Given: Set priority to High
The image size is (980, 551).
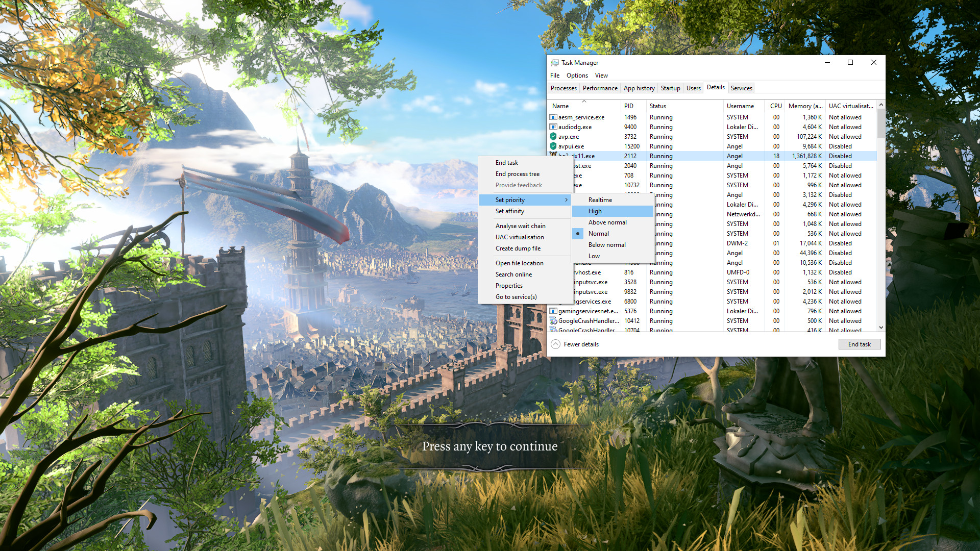Looking at the screenshot, I should [595, 211].
